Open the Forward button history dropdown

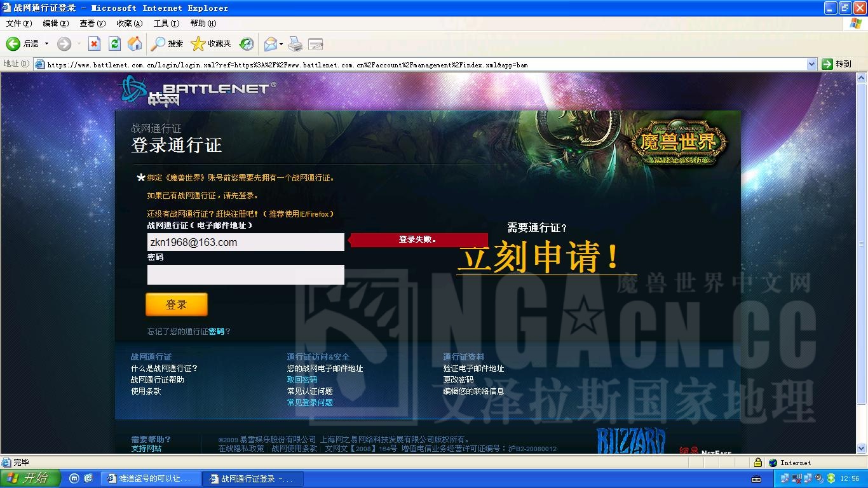click(x=79, y=44)
